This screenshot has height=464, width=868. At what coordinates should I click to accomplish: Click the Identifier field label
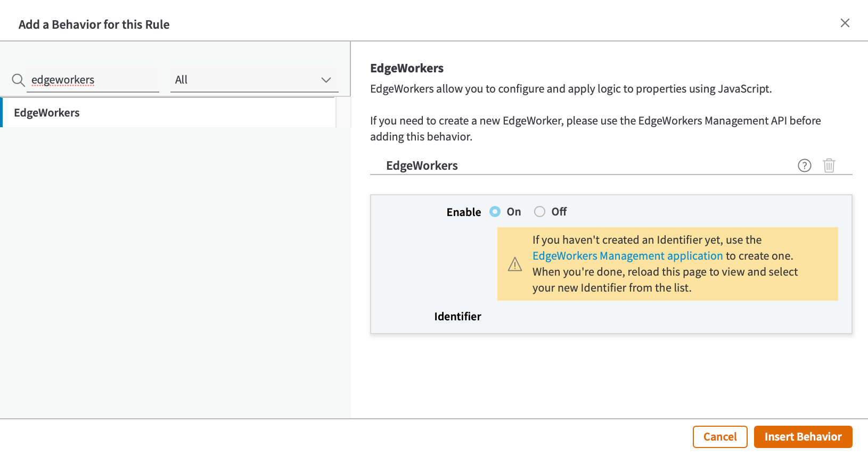[x=457, y=317]
